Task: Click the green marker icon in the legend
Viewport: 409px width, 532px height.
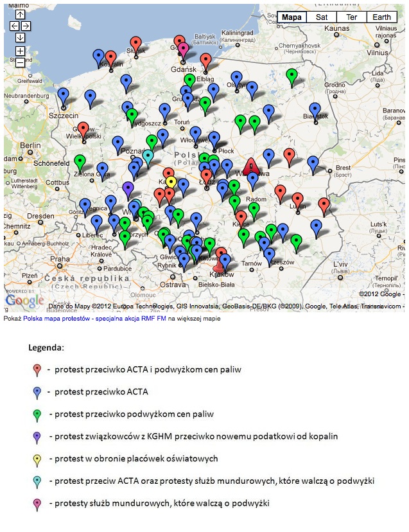Action: click(37, 415)
